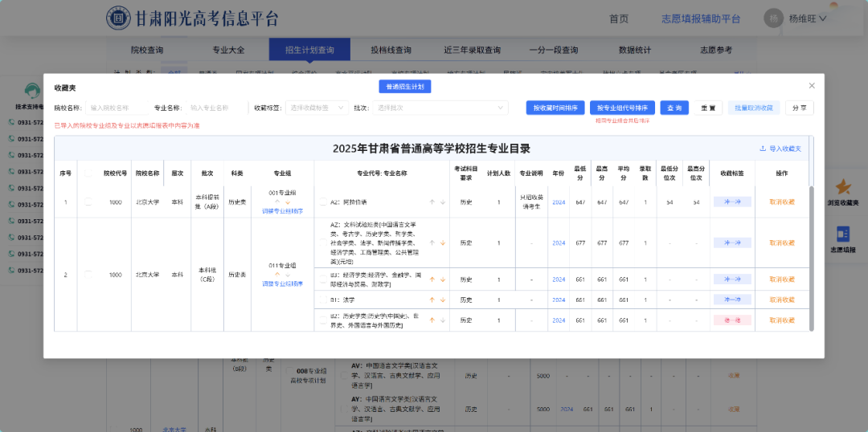Move 011专业组 group up with arrow
Screen dimensions: 868x432
[278, 274]
